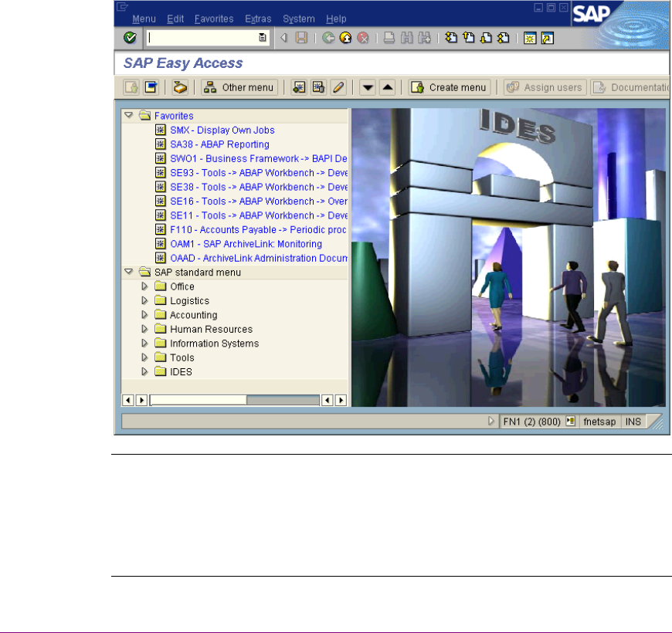The image size is (672, 633).
Task: Click the fnetsap server name in status bar
Action: [599, 421]
